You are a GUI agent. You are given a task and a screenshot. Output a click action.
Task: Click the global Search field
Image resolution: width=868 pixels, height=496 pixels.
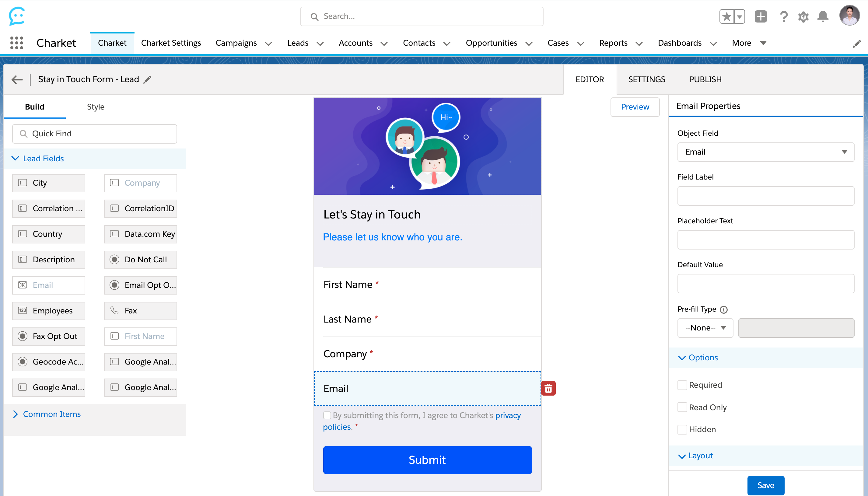click(422, 16)
